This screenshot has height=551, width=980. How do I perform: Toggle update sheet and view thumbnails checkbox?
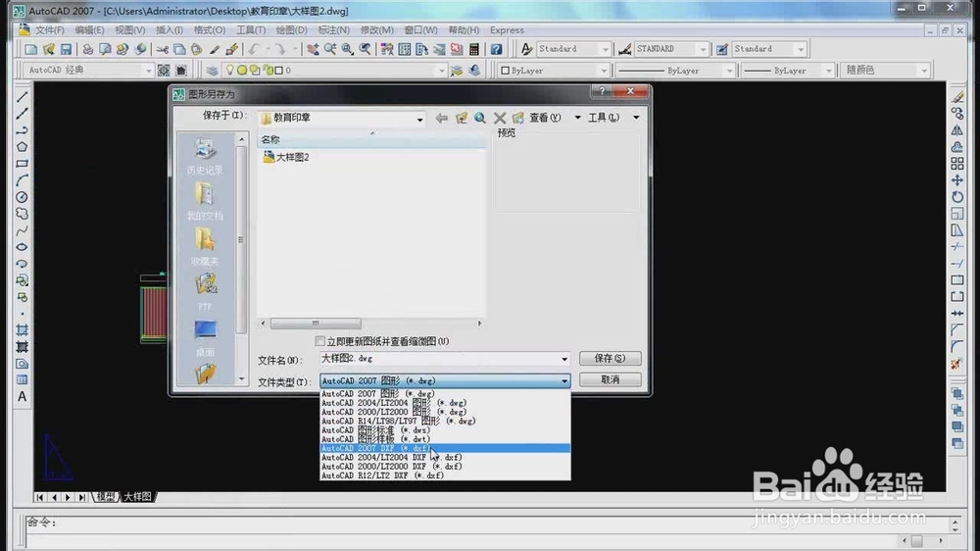(320, 341)
